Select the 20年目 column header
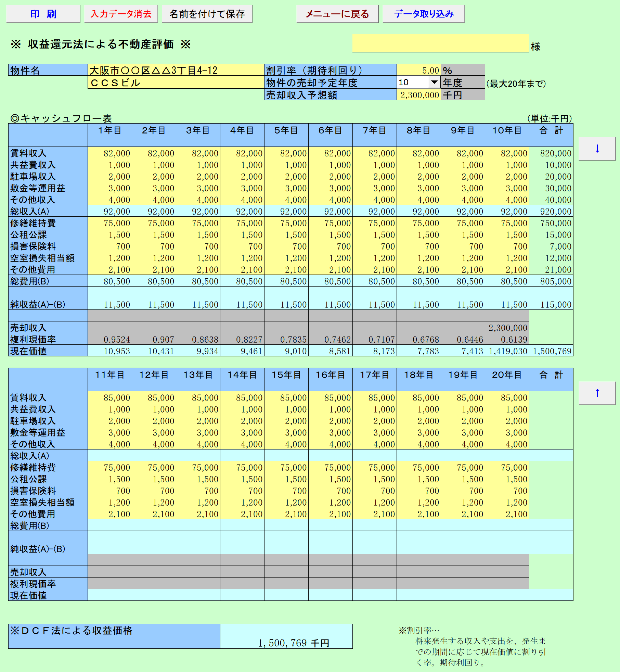 [x=507, y=380]
